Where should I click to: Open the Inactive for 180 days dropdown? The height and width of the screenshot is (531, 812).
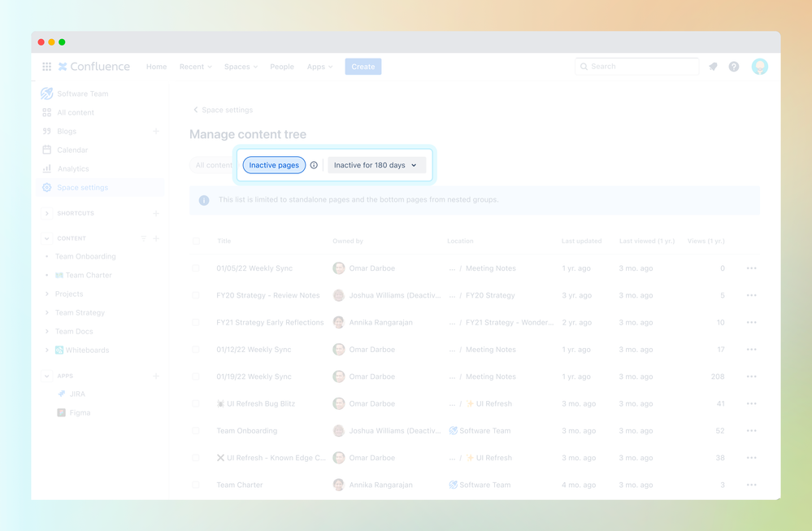pyautogui.click(x=376, y=165)
